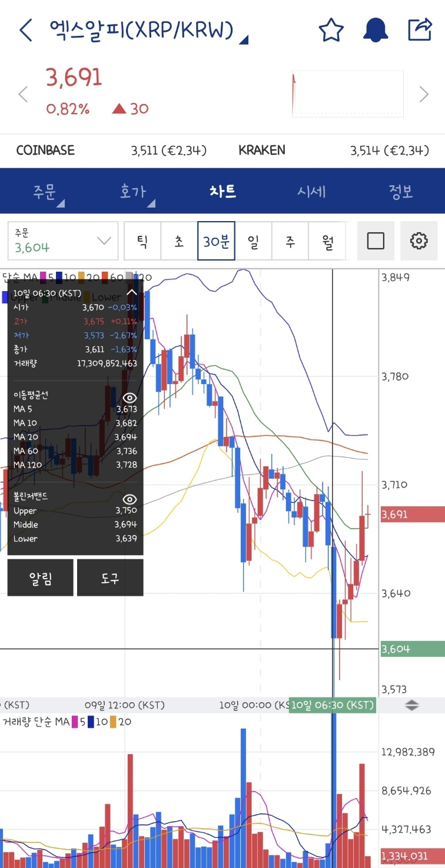Select the 30분 chart interval
Viewport: 445px width, 868px height.
216,241
